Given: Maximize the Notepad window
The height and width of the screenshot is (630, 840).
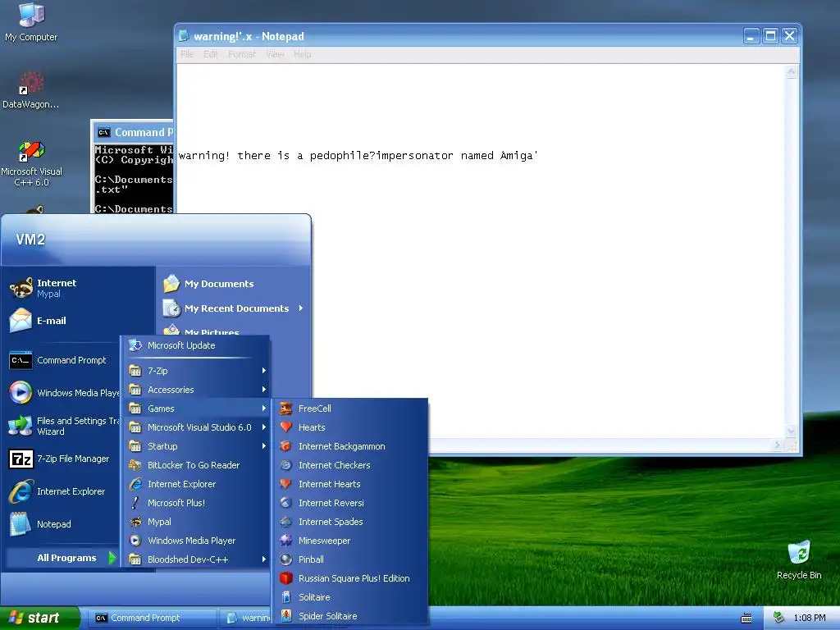Looking at the screenshot, I should coord(770,36).
